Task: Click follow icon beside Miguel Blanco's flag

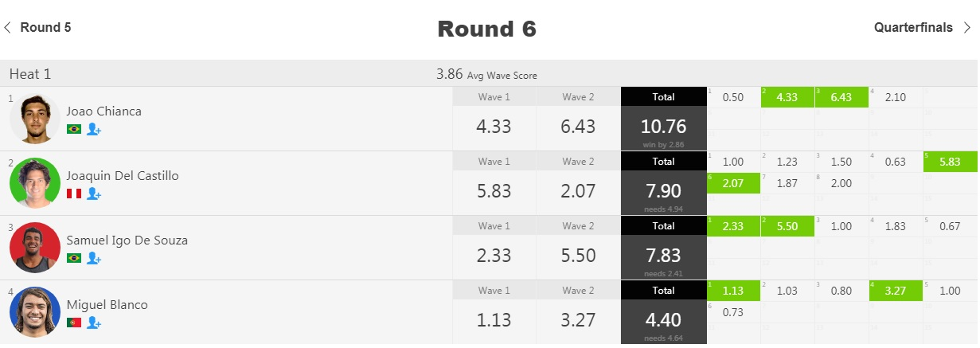Action: (93, 323)
